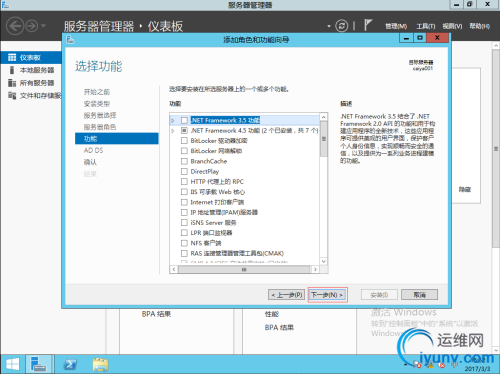Refresh the Server Manager dashboard
Screen dimensions: 500x374
tap(341, 26)
